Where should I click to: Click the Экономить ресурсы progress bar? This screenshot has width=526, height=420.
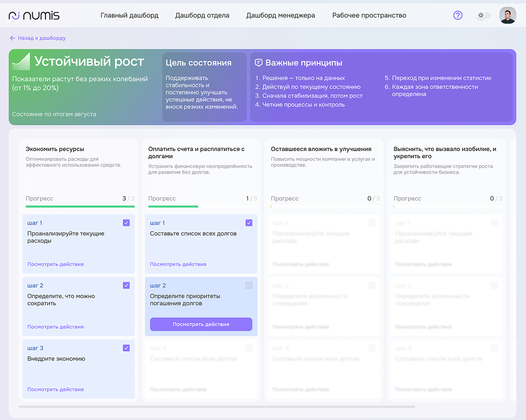coord(80,206)
